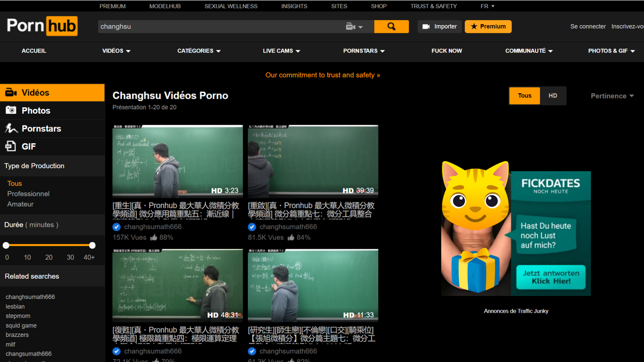Go to ACCUEIL in the navigation bar
This screenshot has width=644, height=362.
coord(34,51)
